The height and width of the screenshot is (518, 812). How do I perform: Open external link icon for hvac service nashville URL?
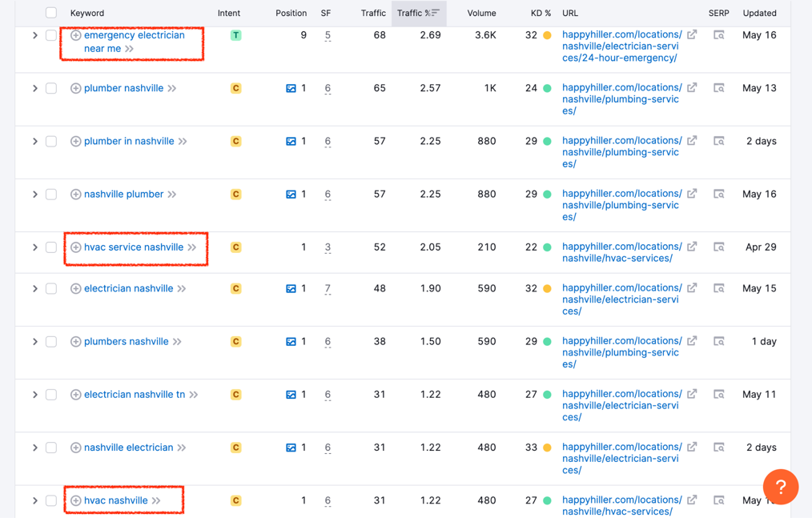692,247
